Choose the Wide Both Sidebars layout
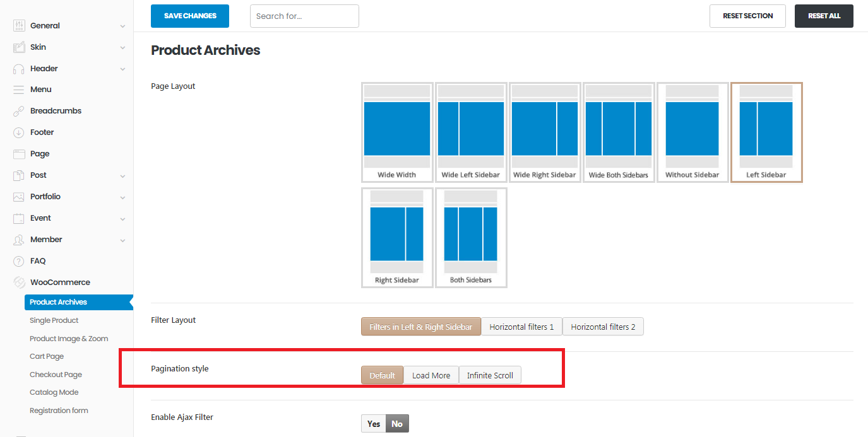Viewport: 868px width, 437px height. [619, 132]
